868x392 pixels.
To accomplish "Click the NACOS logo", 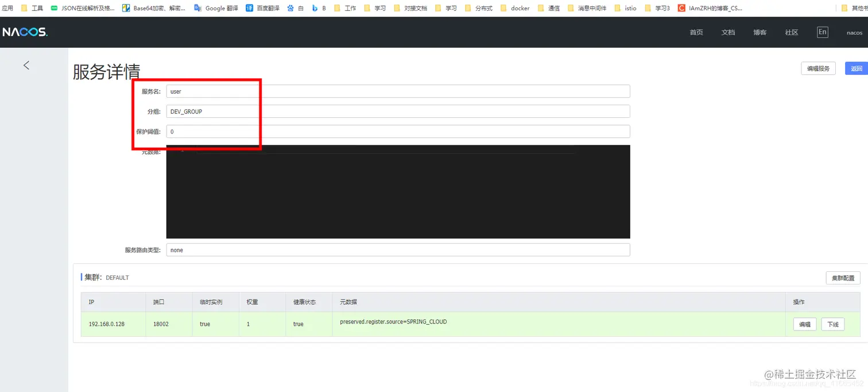I will coord(25,32).
